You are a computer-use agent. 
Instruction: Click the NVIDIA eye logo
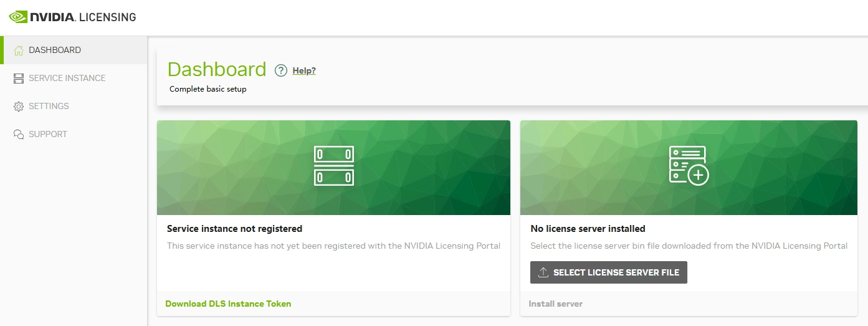pos(18,17)
